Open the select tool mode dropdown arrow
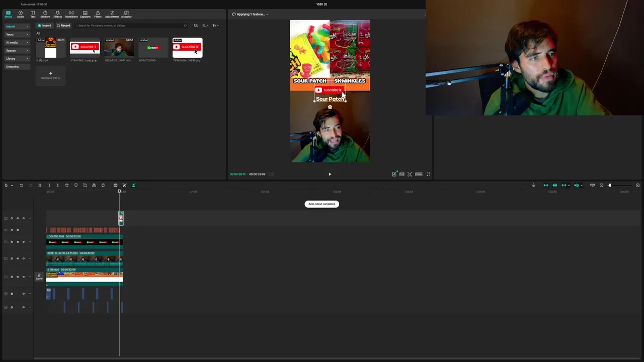Image resolution: width=644 pixels, height=362 pixels. [12, 186]
